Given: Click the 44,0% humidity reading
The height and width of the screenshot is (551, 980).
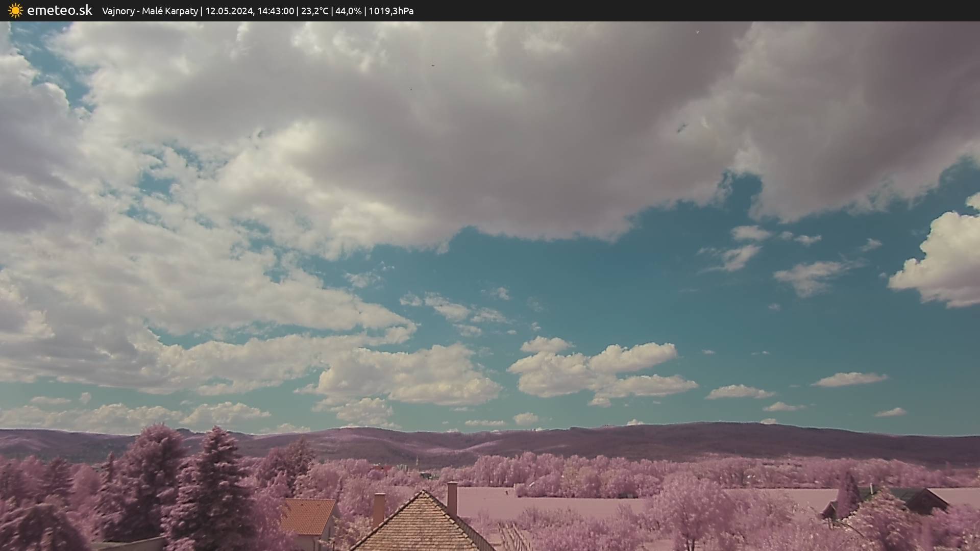Looking at the screenshot, I should click(348, 11).
